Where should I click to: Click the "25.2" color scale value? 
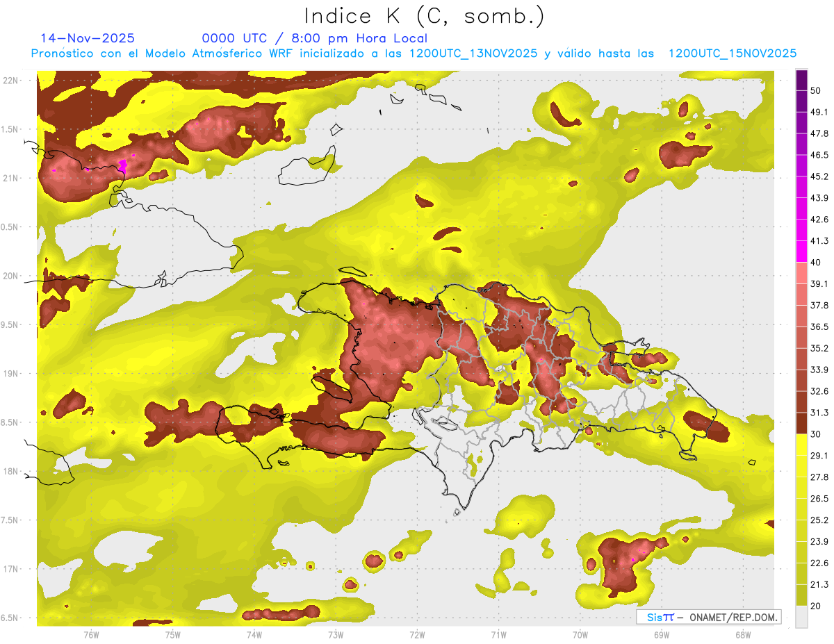[819, 520]
